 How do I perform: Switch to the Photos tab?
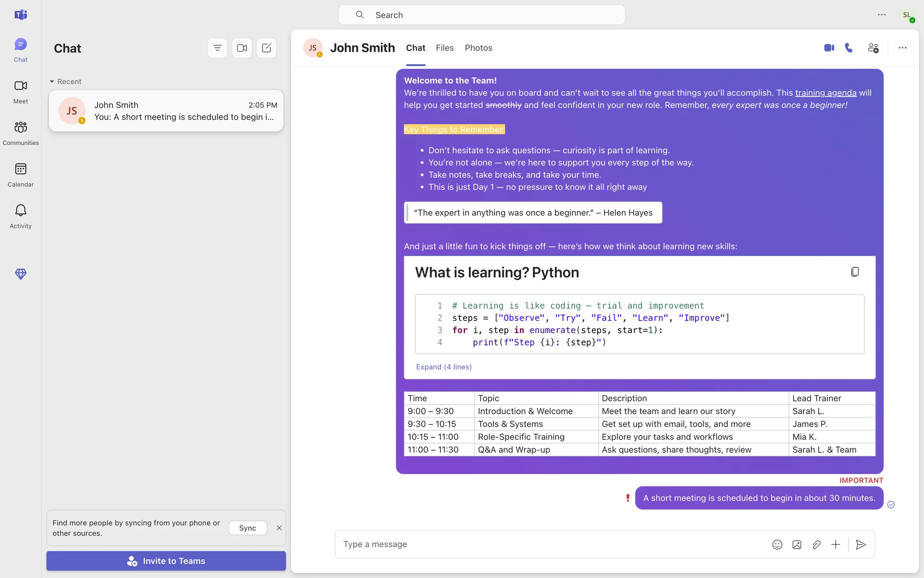tap(478, 48)
